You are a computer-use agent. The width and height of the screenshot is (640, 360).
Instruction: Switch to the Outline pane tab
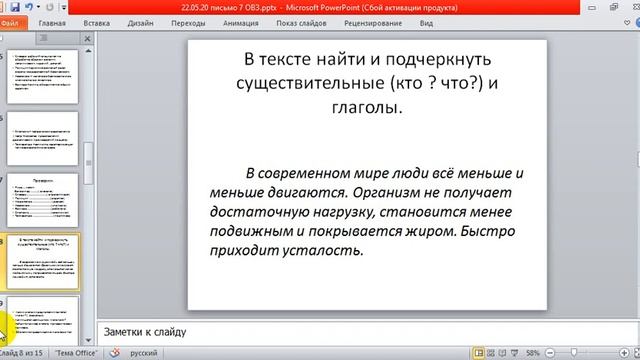tap(44, 38)
